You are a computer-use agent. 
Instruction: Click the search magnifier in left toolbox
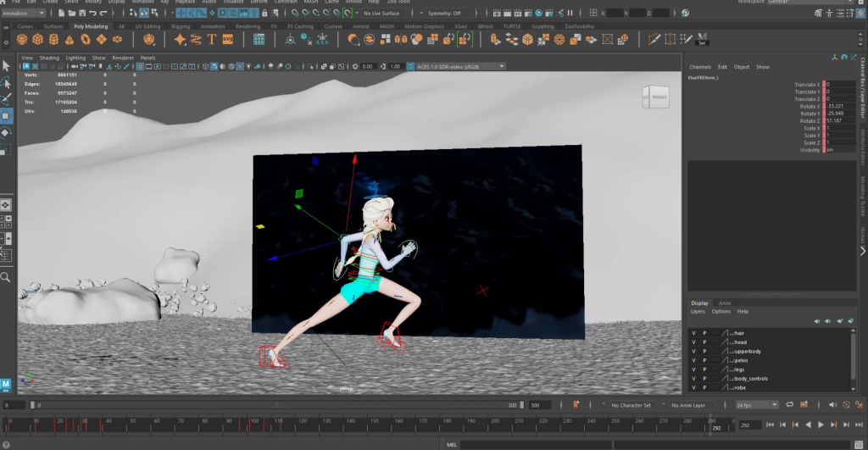coord(6,277)
